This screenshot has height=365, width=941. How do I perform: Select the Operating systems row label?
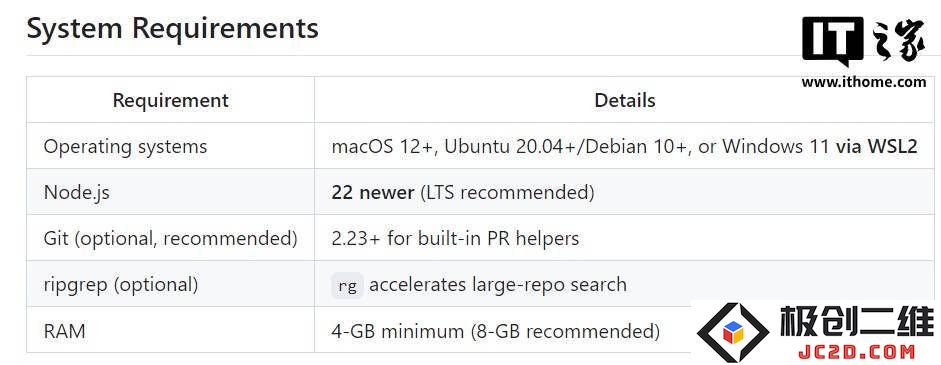[x=125, y=146]
